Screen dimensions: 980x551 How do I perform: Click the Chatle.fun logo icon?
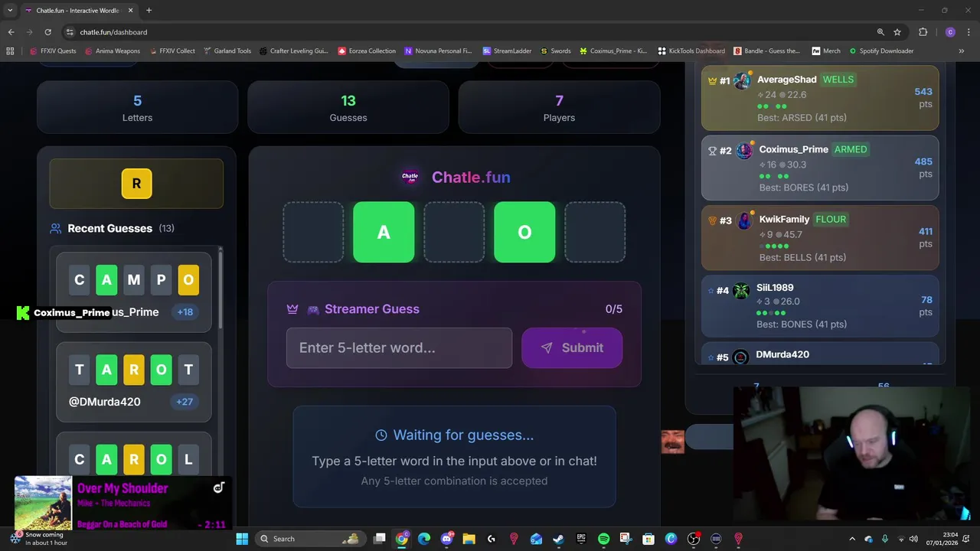pos(410,177)
